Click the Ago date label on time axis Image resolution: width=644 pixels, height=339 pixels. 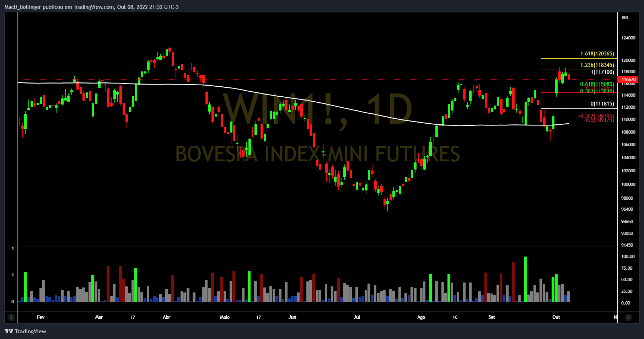(x=421, y=317)
